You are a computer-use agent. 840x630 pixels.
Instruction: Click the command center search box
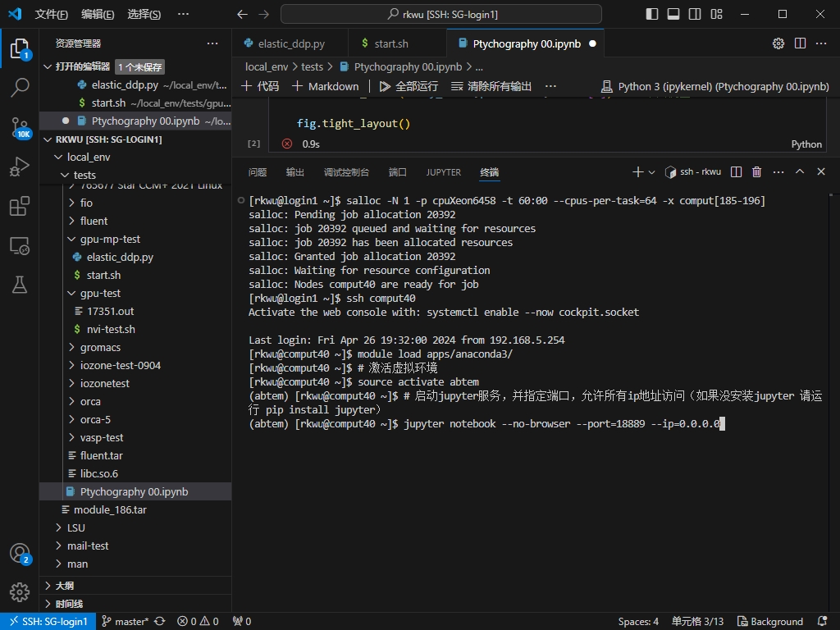(x=441, y=15)
